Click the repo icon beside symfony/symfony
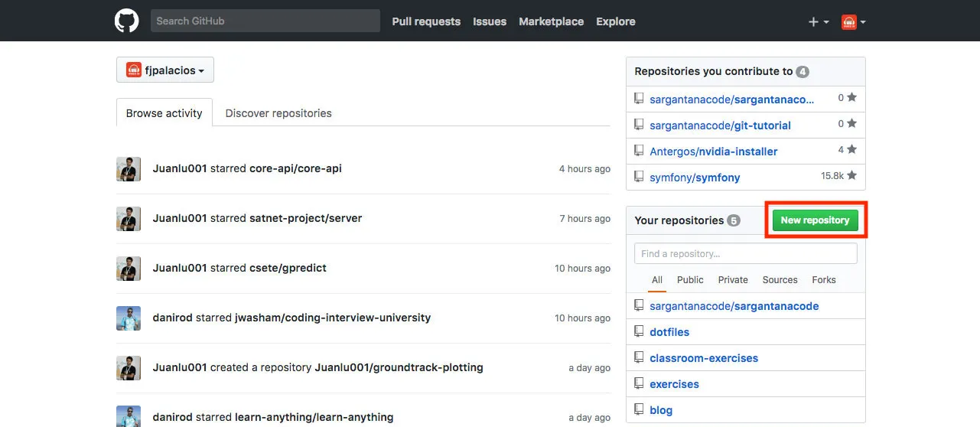 (639, 177)
